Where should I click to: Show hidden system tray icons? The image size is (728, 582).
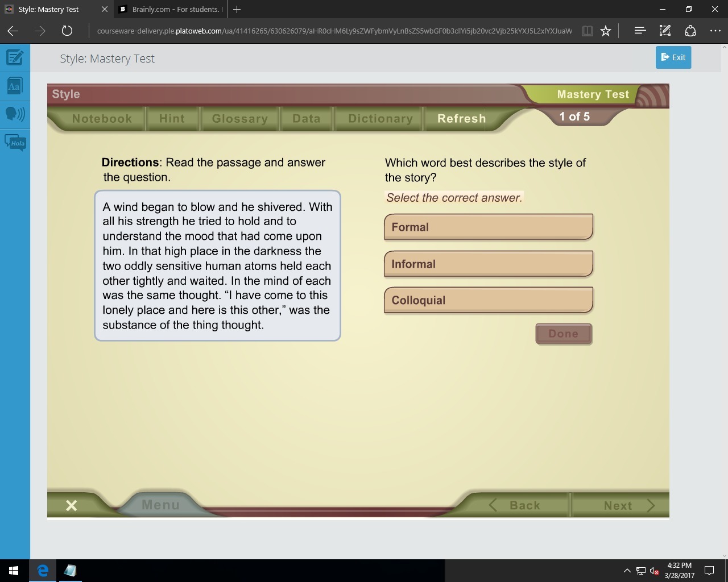pos(627,571)
